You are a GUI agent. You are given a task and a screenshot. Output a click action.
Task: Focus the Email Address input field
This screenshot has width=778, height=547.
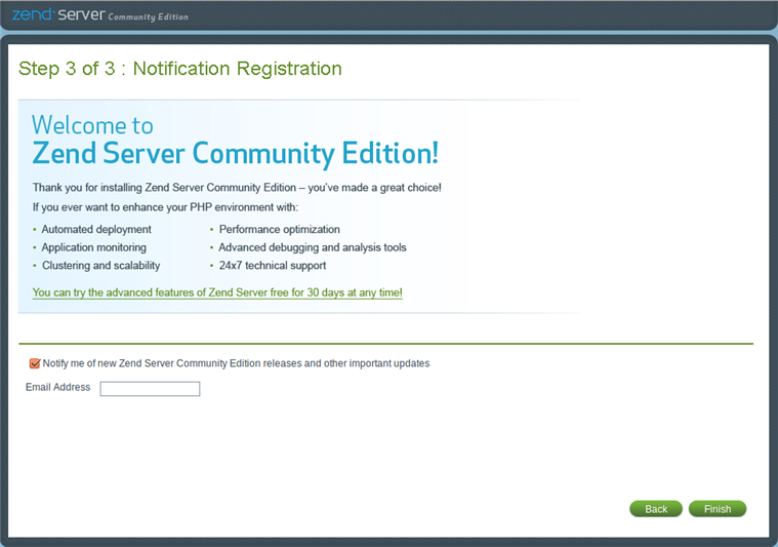tap(150, 389)
